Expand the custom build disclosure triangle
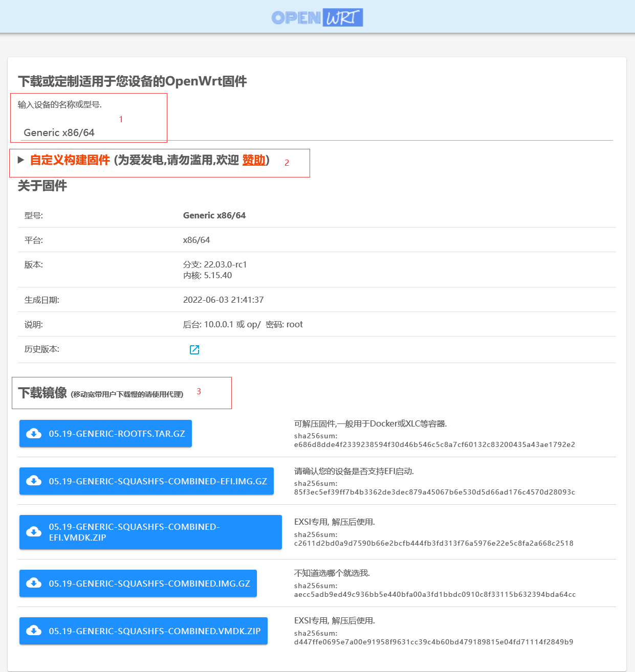The width and height of the screenshot is (635, 672). pyautogui.click(x=21, y=160)
